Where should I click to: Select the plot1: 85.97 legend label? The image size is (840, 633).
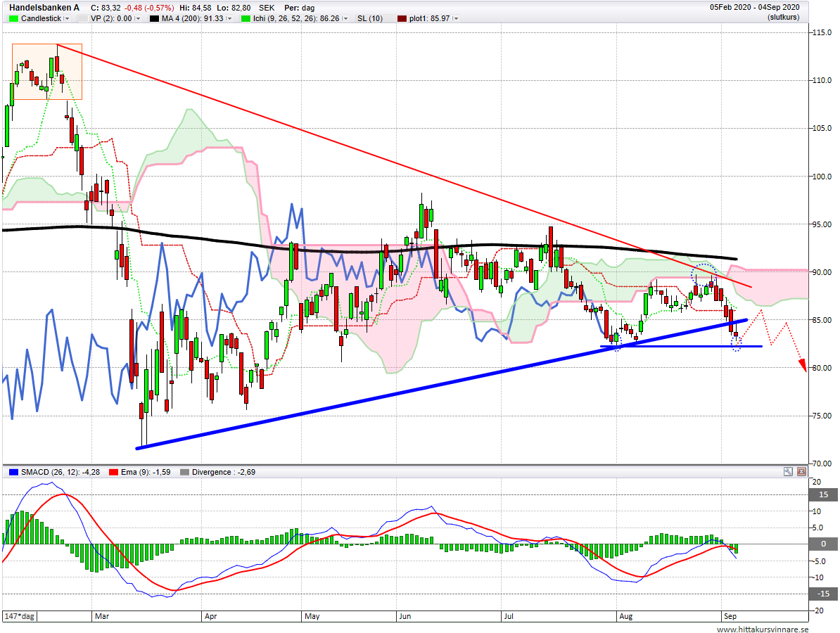pyautogui.click(x=430, y=18)
